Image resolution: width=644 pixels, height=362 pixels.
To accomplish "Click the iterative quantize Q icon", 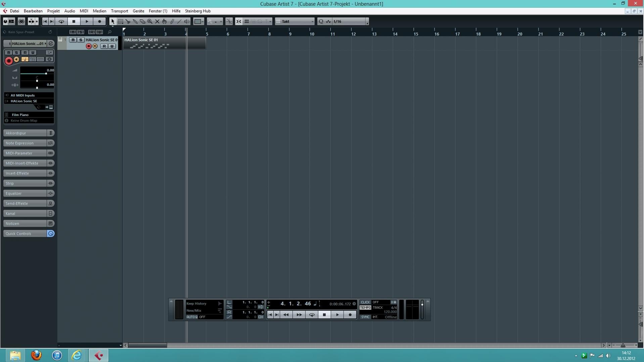I will 321,21.
